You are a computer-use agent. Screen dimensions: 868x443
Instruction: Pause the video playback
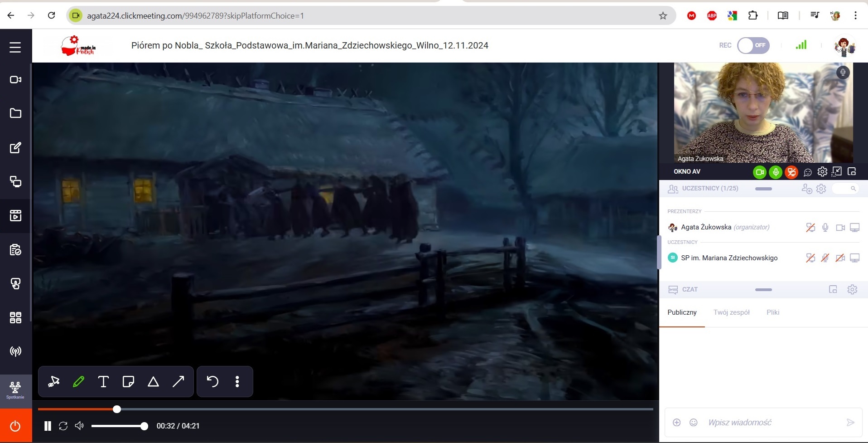(48, 426)
